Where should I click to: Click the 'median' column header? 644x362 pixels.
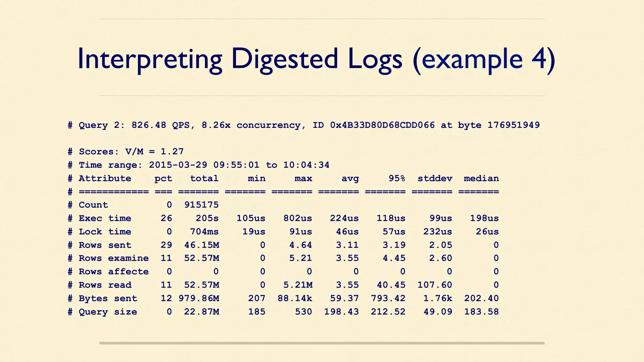pos(481,178)
